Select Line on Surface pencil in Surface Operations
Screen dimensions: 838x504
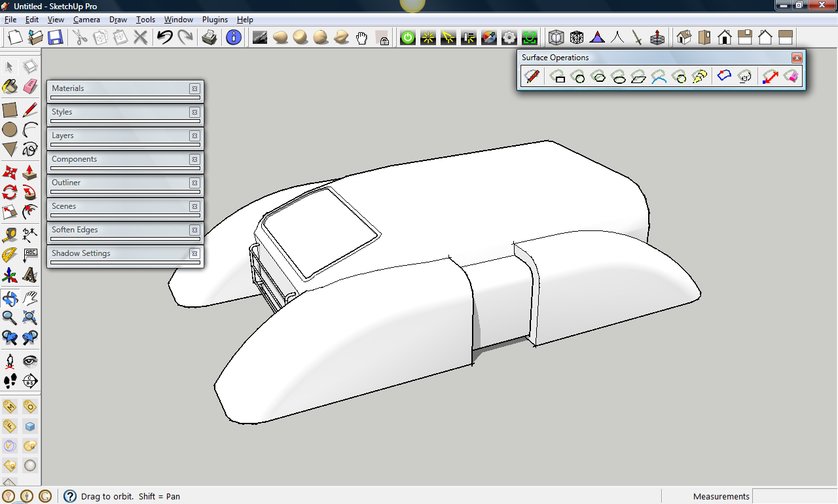point(532,77)
